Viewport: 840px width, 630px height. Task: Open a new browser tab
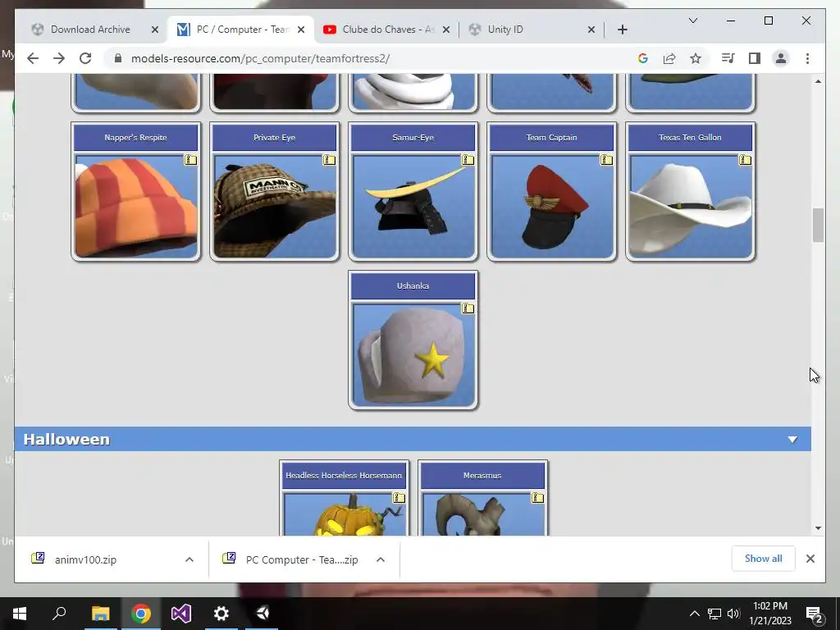click(622, 30)
